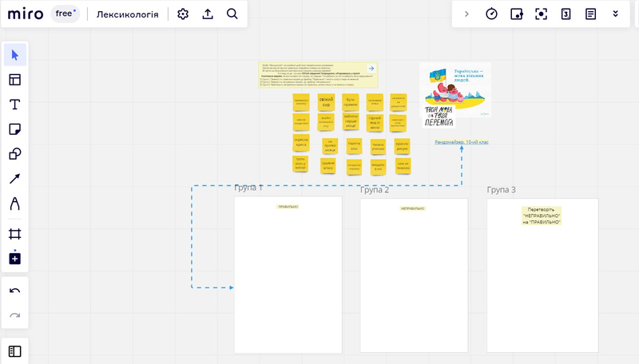Click the Група 2 frame title
This screenshot has height=364, width=639.
375,190
